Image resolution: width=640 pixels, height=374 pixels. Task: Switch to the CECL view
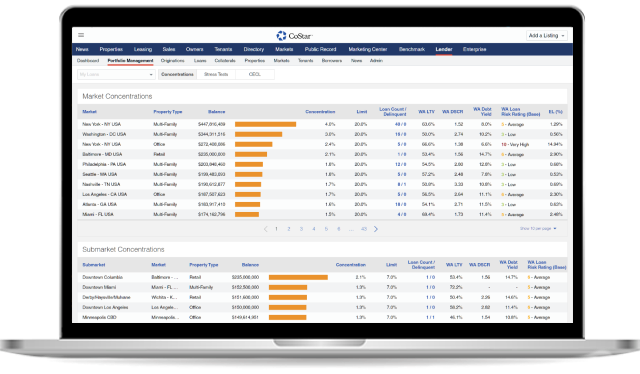[x=255, y=74]
